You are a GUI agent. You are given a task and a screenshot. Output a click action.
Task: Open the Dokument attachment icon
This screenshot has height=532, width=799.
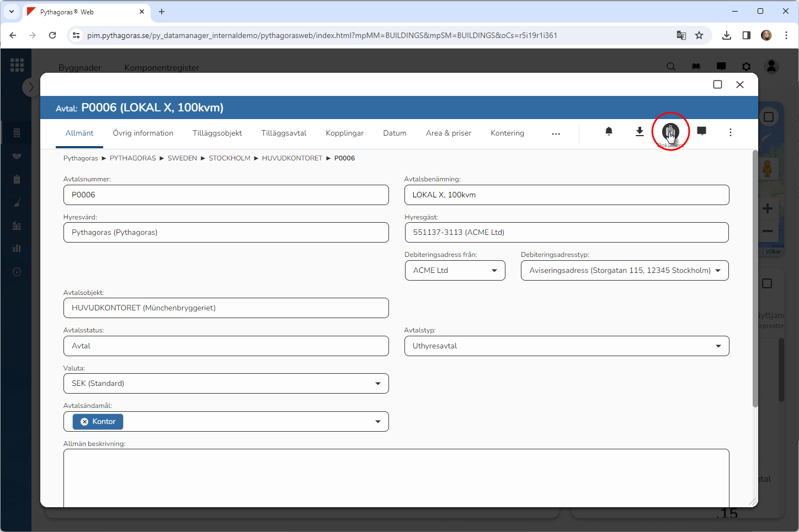click(670, 132)
